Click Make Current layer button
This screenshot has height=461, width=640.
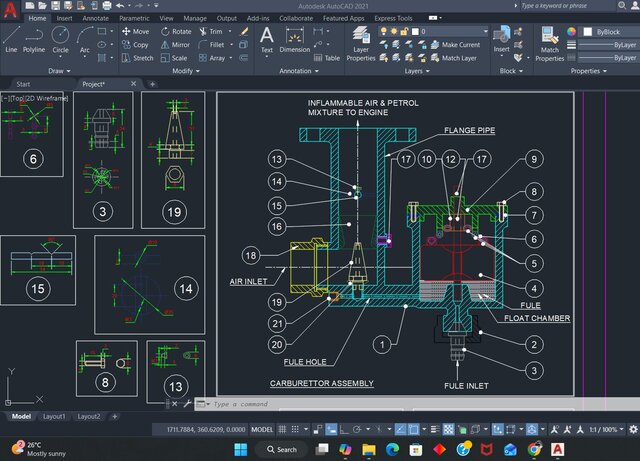coord(456,45)
